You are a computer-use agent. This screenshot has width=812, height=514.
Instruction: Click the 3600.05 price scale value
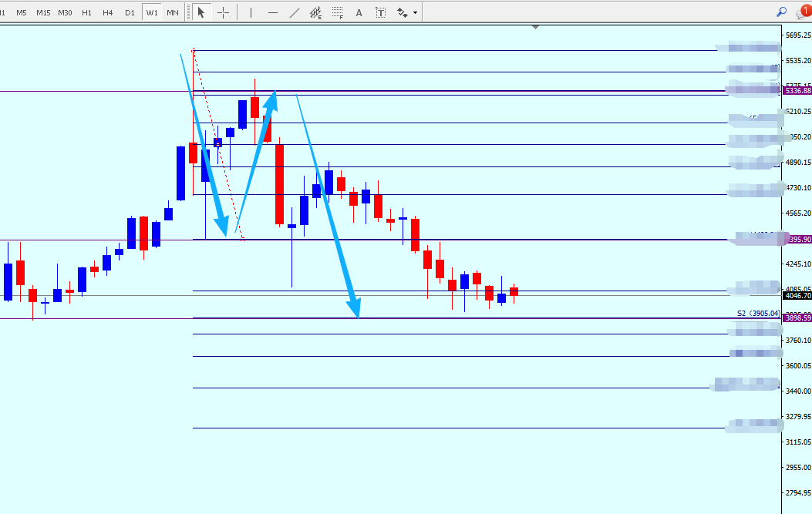click(x=798, y=365)
